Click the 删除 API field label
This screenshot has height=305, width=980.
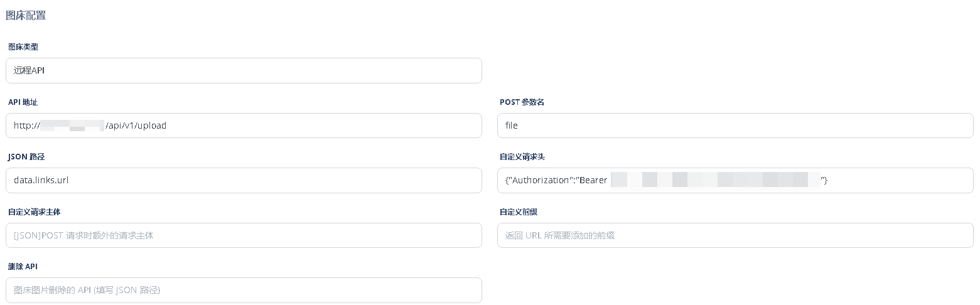[23, 267]
